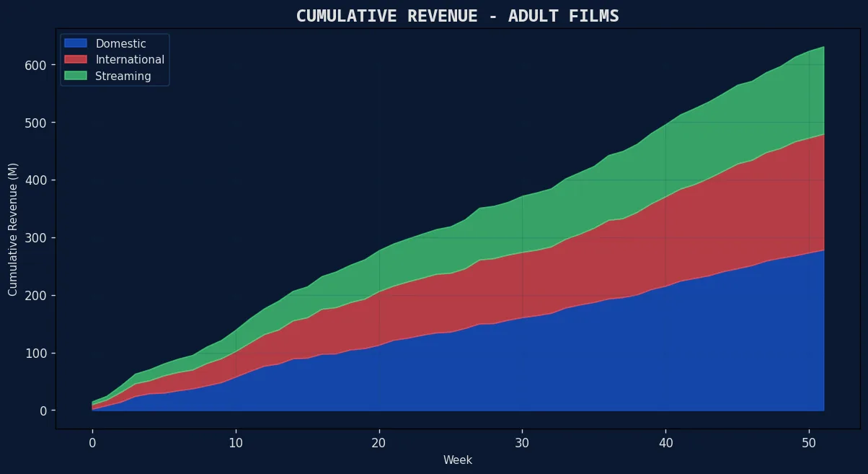The image size is (868, 474).
Task: Select the Streaming legend label text
Action: (123, 76)
